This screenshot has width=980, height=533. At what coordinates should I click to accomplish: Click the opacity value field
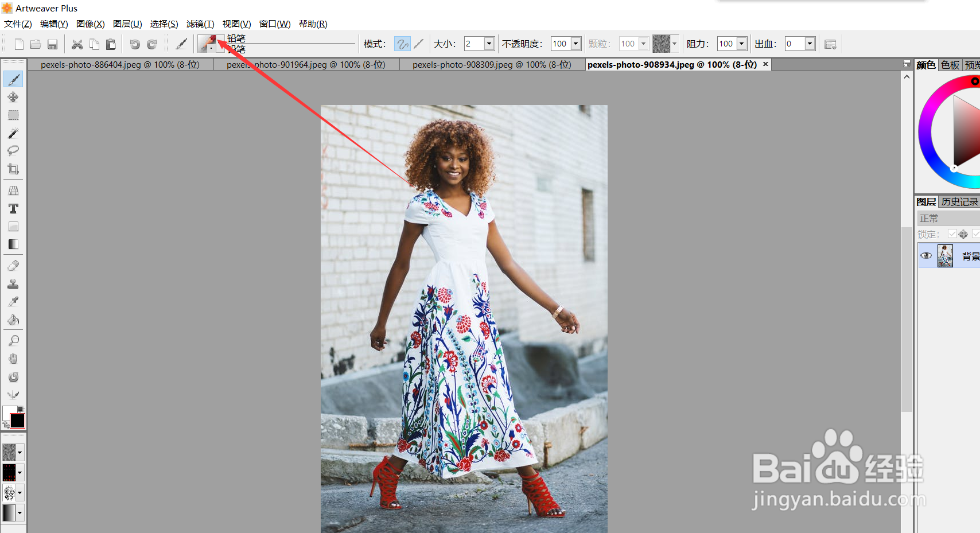(561, 44)
